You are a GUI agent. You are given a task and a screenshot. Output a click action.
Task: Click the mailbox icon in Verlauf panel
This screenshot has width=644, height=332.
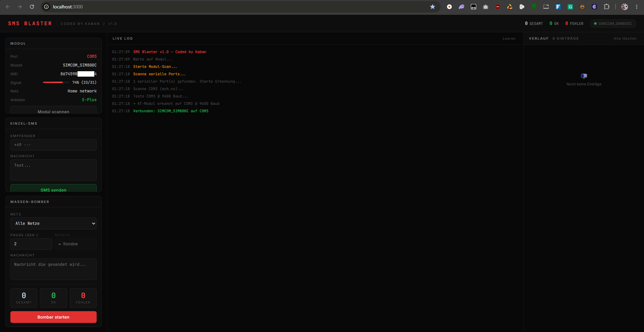coord(584,76)
